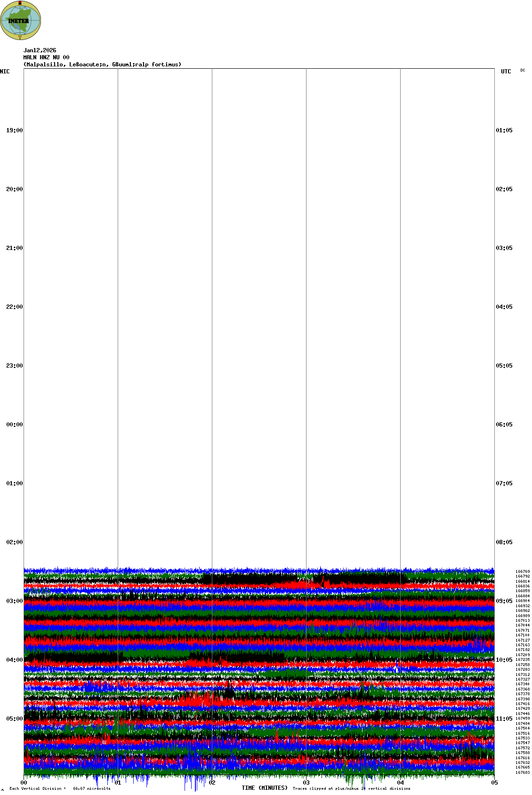
Task: Click the 19:00 local time marker
Action: tap(14, 130)
